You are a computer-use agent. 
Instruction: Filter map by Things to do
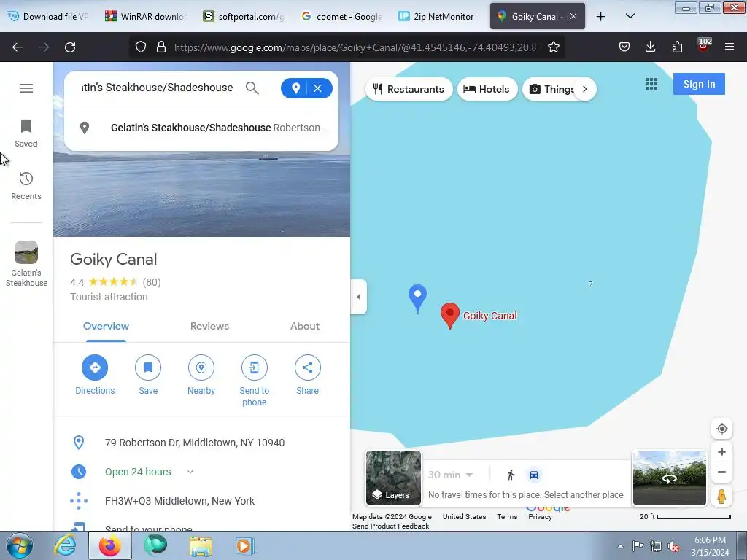550,89
